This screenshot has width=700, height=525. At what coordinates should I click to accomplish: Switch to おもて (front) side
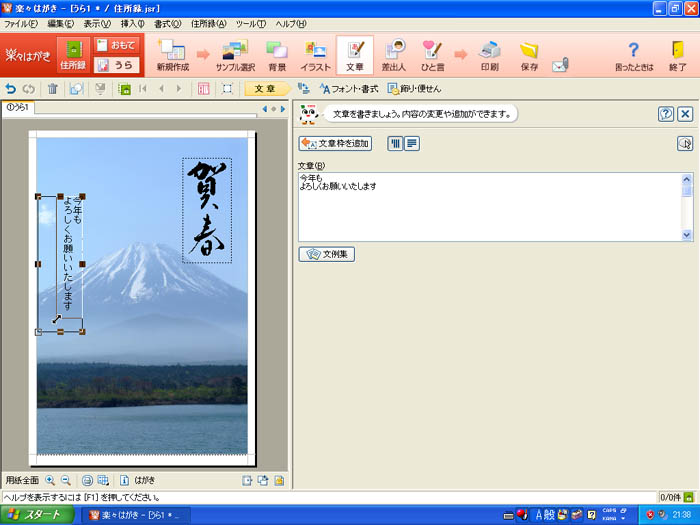(117, 45)
